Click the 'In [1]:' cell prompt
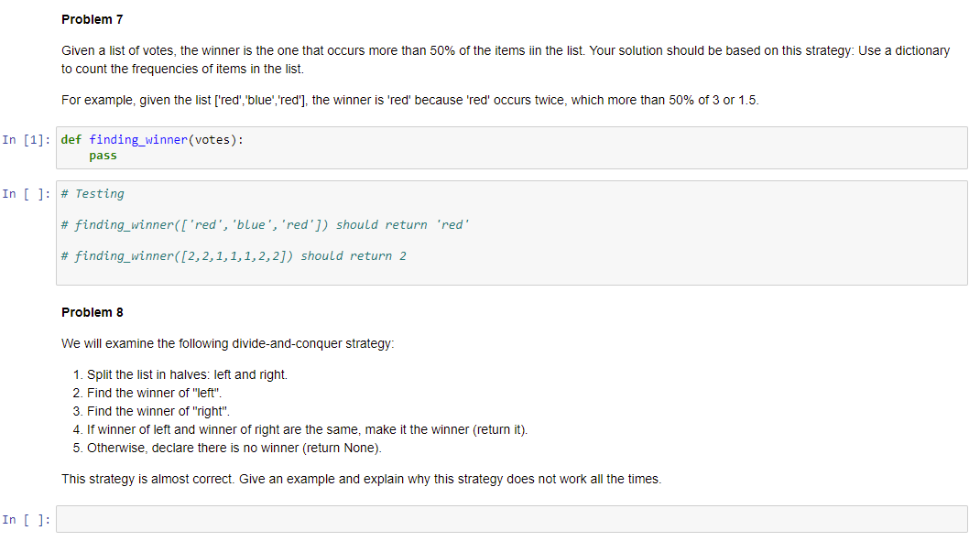The height and width of the screenshot is (541, 980). (27, 140)
